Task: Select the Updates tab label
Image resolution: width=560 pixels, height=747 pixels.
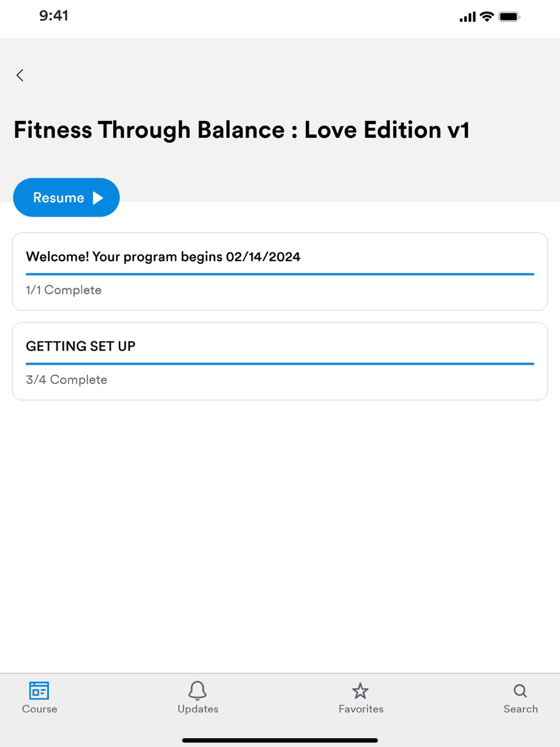Action: [198, 709]
